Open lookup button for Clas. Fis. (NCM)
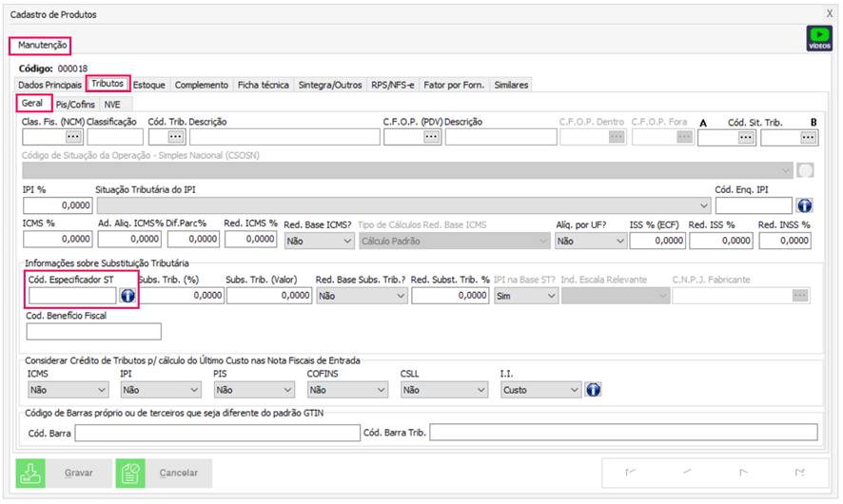The image size is (843, 504). pos(72,137)
